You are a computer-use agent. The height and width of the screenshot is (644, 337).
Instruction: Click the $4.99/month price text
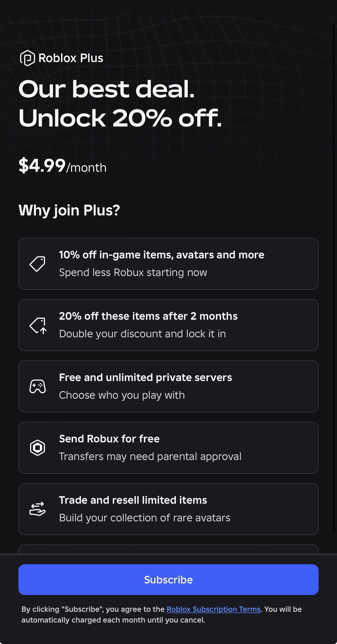coord(62,166)
